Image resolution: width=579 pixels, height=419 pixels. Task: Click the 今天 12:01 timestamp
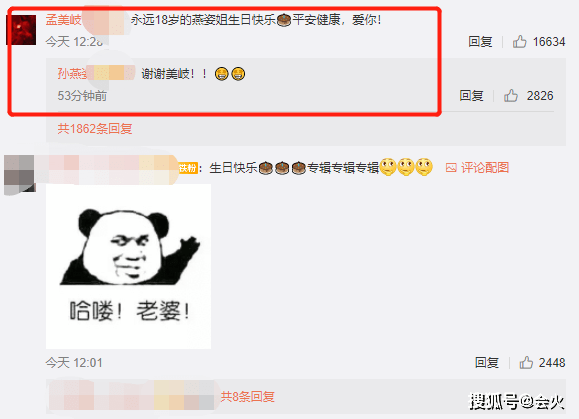[74, 363]
